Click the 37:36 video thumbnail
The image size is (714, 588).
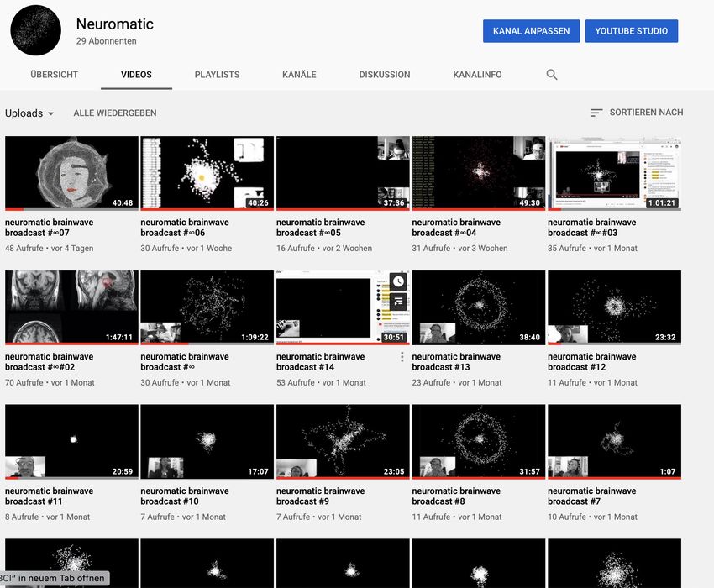[x=343, y=173]
